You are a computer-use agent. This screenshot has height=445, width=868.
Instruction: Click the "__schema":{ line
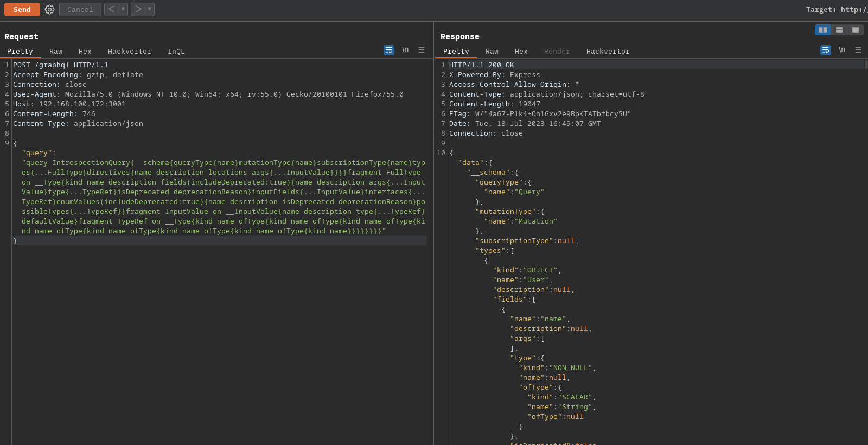[x=493, y=173]
